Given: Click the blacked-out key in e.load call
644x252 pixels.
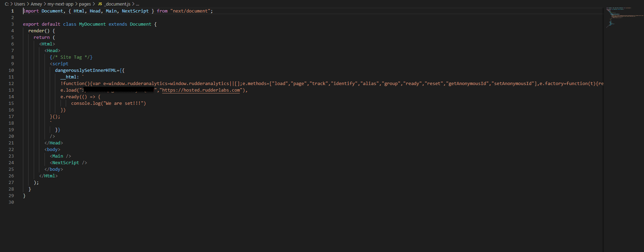Looking at the screenshot, I should tap(119, 90).
